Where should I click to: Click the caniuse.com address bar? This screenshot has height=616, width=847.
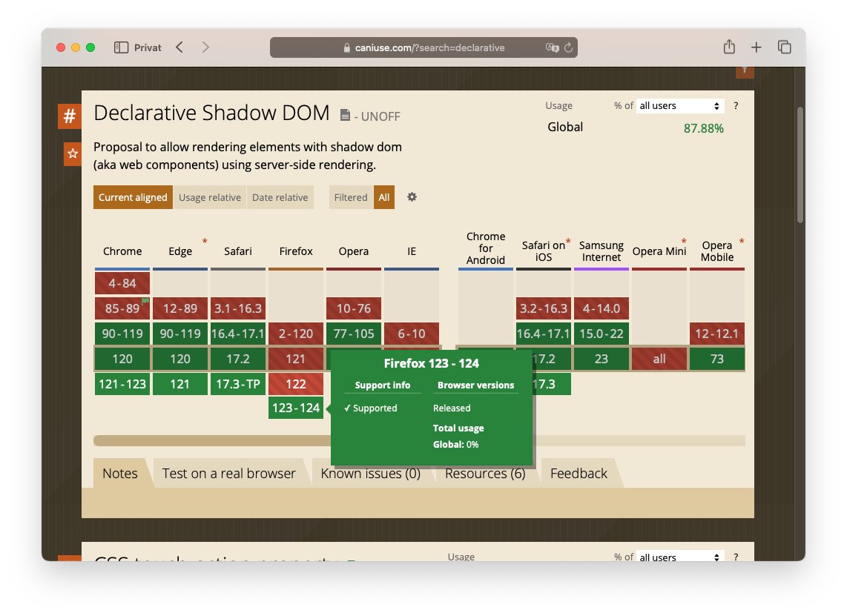tap(423, 47)
